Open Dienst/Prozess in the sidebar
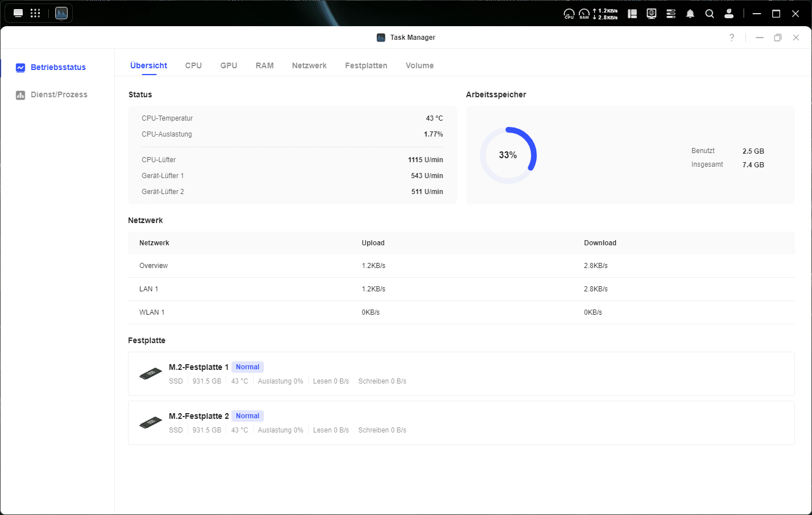 (59, 94)
